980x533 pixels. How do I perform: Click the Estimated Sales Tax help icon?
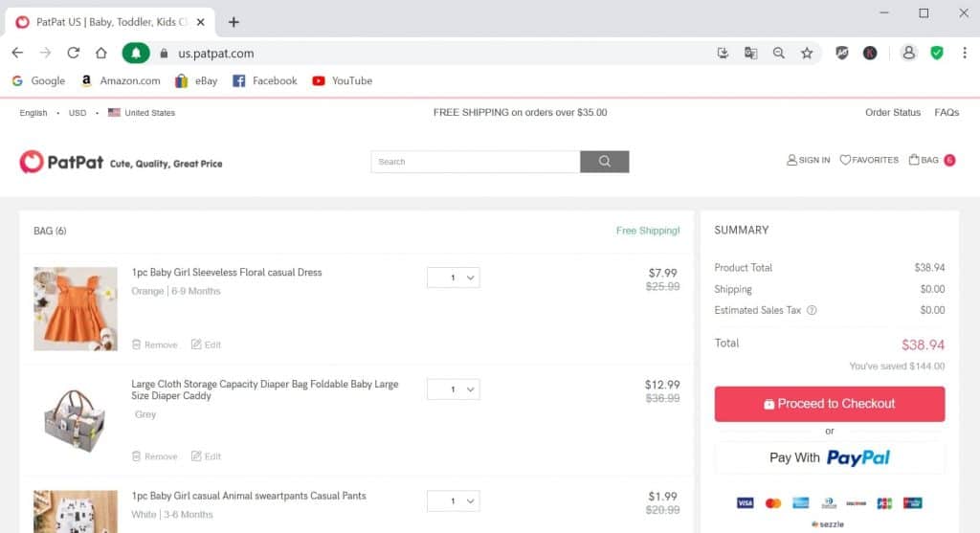click(812, 311)
